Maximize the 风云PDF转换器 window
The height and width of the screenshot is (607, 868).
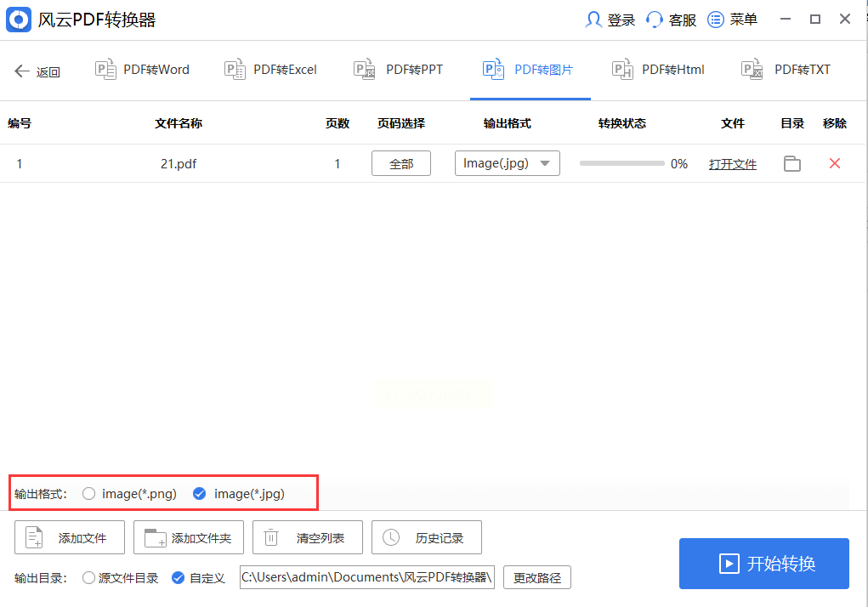click(x=814, y=20)
